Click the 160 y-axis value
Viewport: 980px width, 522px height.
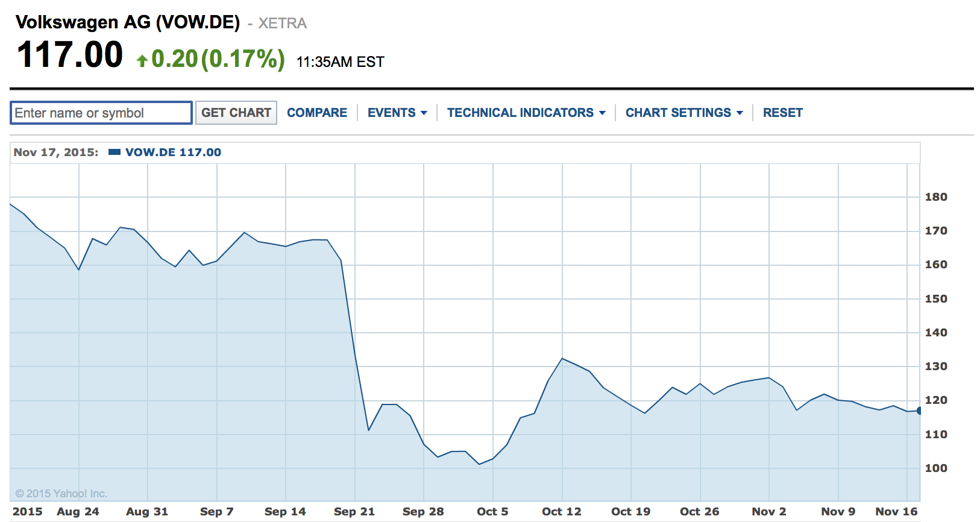tap(936, 265)
